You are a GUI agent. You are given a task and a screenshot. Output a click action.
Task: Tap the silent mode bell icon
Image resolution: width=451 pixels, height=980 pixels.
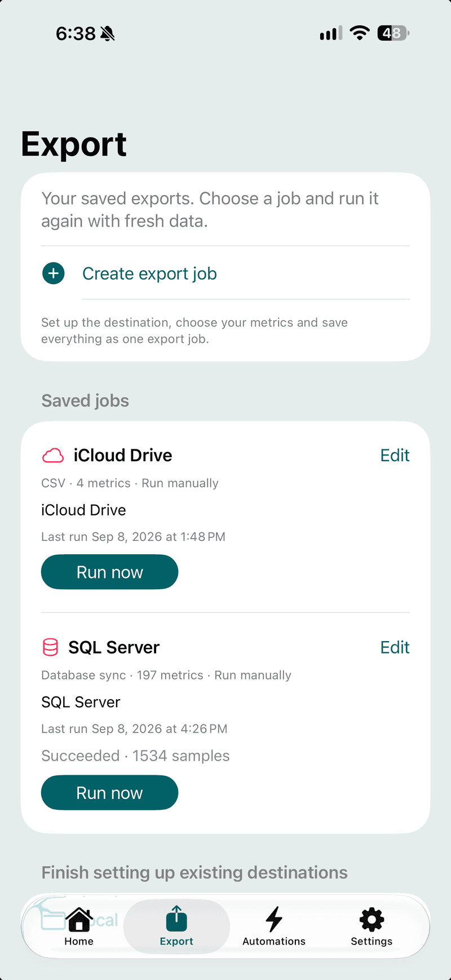pyautogui.click(x=108, y=34)
